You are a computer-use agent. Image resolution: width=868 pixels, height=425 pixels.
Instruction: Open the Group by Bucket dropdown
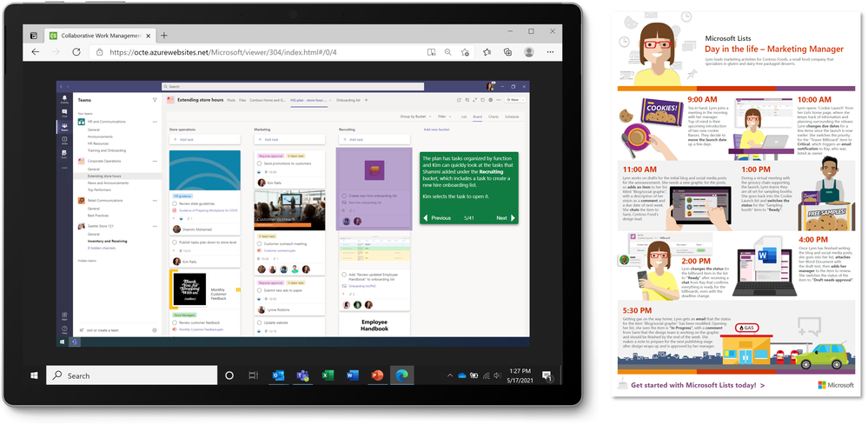(x=415, y=116)
